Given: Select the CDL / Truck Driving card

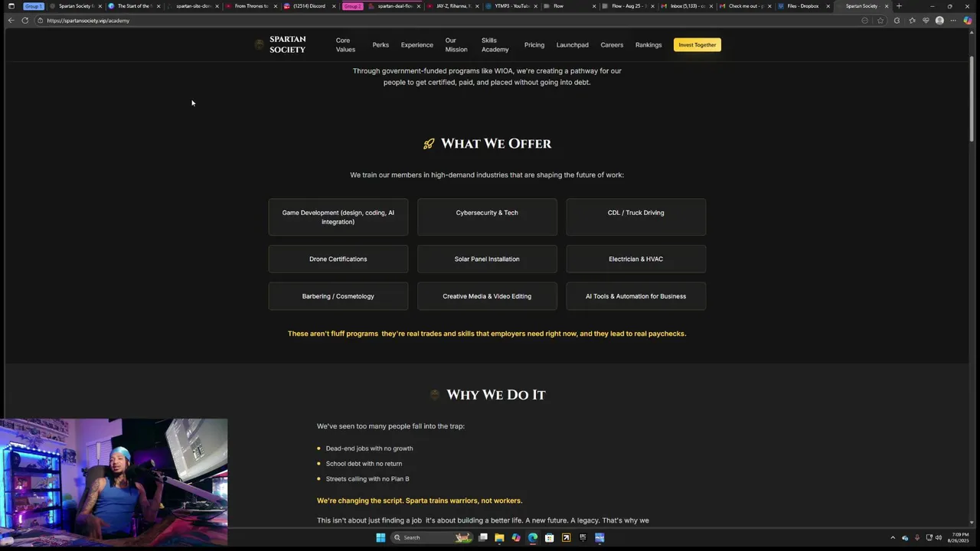Looking at the screenshot, I should [635, 217].
